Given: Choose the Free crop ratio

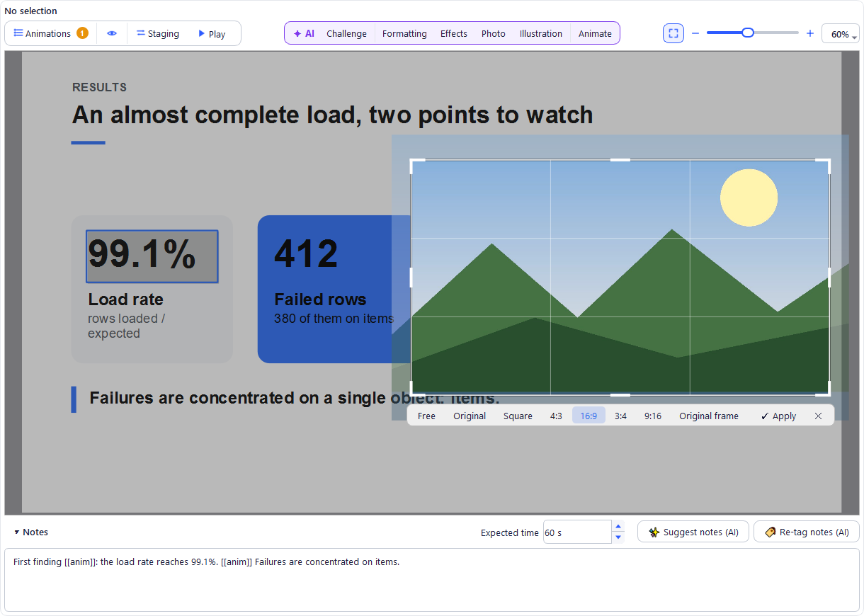Looking at the screenshot, I should (426, 416).
